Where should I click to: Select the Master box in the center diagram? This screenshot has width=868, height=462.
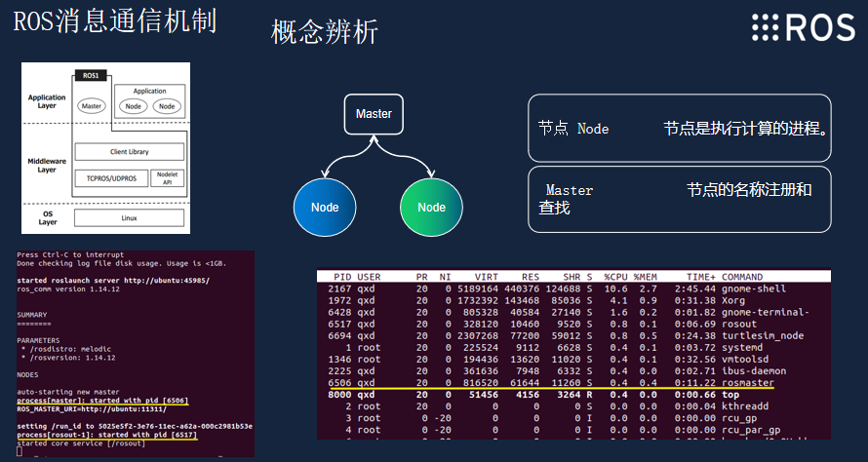click(x=374, y=114)
